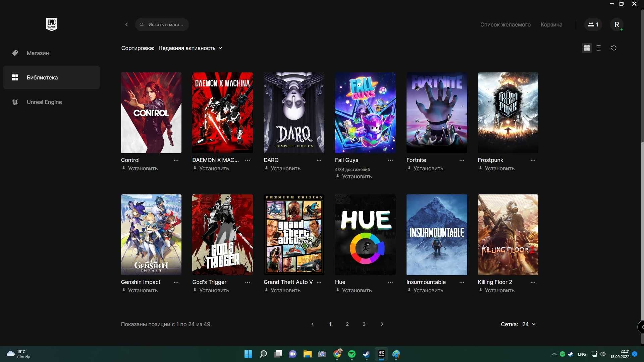This screenshot has width=644, height=362.
Task: Select page 1 of library
Action: pyautogui.click(x=330, y=324)
